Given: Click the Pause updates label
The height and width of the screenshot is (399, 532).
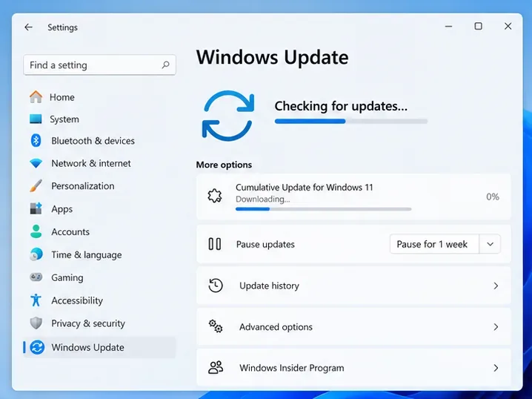Looking at the screenshot, I should click(265, 245).
